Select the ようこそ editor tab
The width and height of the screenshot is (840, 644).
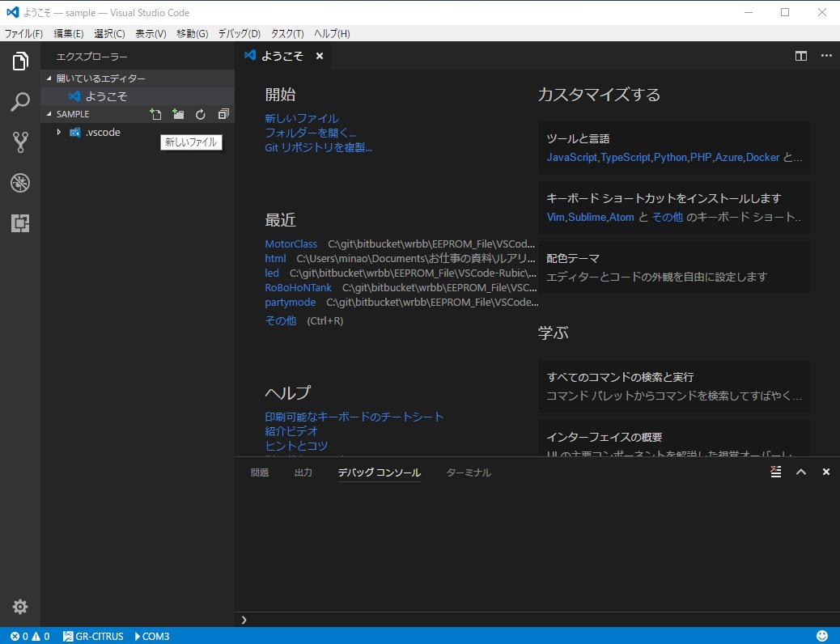pyautogui.click(x=283, y=56)
